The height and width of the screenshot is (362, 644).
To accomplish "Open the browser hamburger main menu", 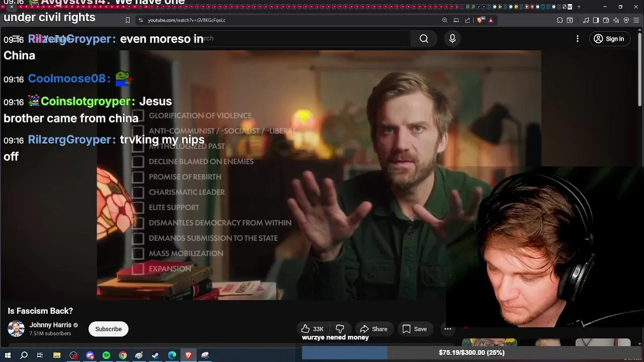I will point(636,20).
